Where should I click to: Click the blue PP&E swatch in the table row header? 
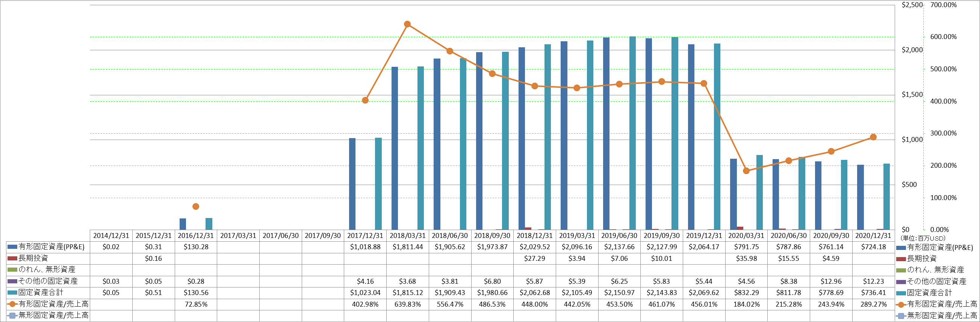click(x=12, y=247)
